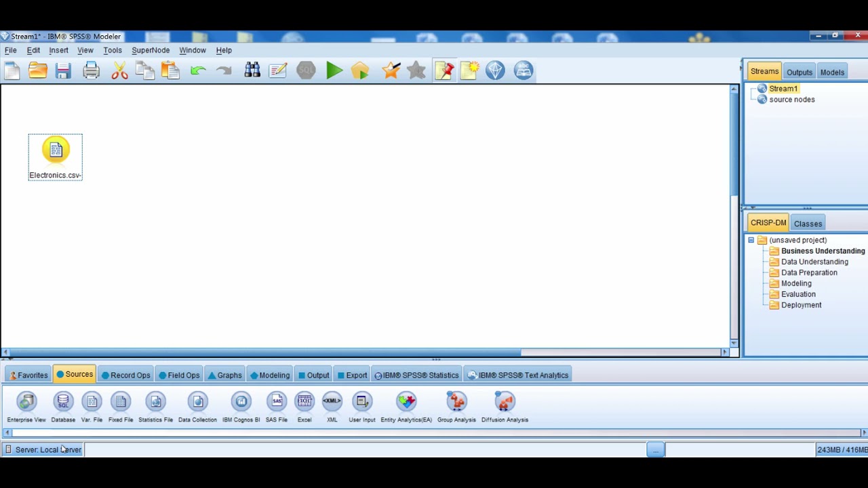Click the SQL preview icon
The image size is (868, 488).
pos(306,70)
